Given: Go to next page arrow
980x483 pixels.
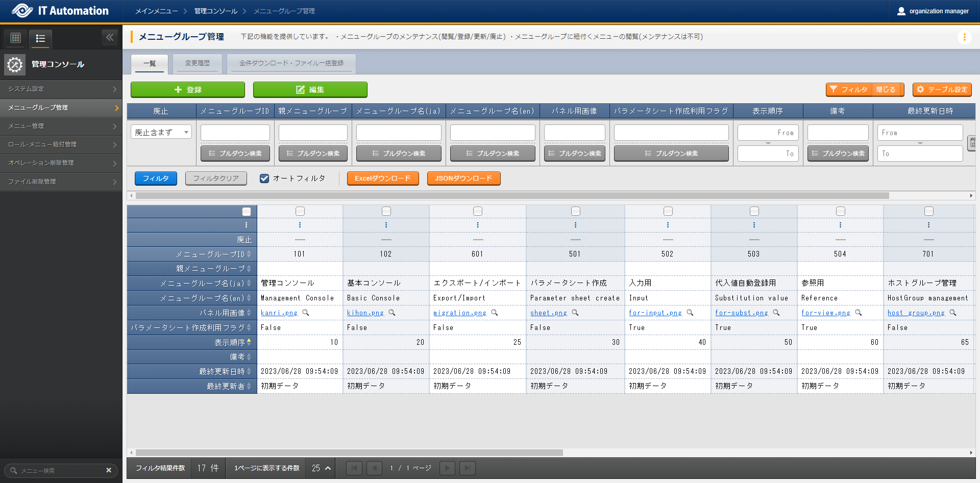Looking at the screenshot, I should click(x=447, y=468).
